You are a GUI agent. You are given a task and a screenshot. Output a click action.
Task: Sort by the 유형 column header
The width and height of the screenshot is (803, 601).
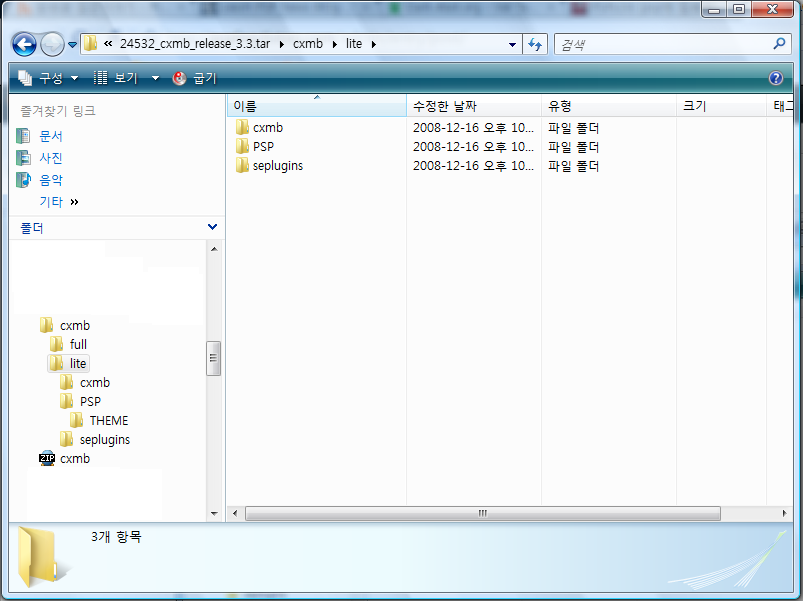(x=609, y=106)
